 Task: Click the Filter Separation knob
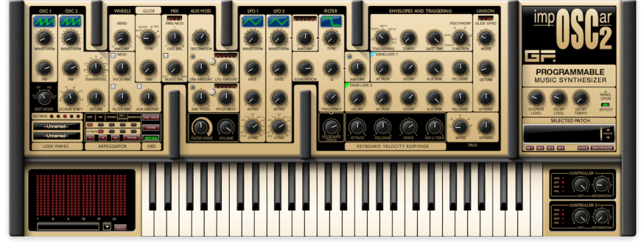click(305, 68)
